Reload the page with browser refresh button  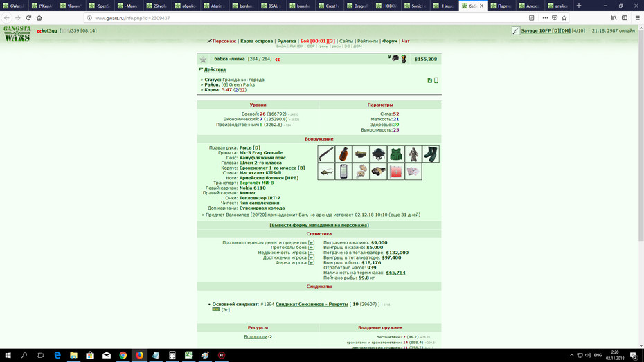click(28, 17)
